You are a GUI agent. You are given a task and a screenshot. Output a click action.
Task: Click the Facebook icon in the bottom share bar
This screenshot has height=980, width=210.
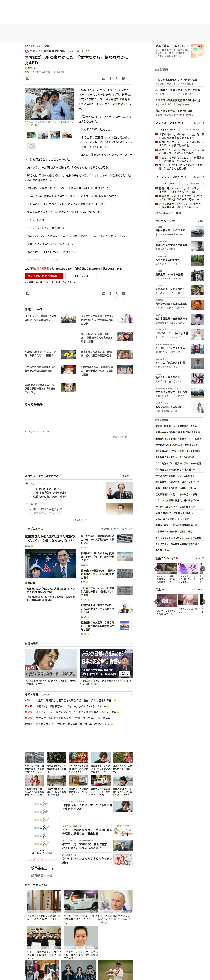[111, 294]
